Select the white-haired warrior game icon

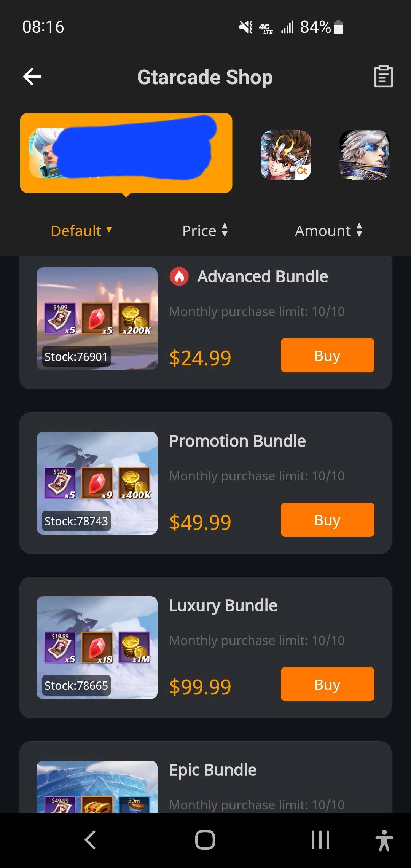point(365,155)
